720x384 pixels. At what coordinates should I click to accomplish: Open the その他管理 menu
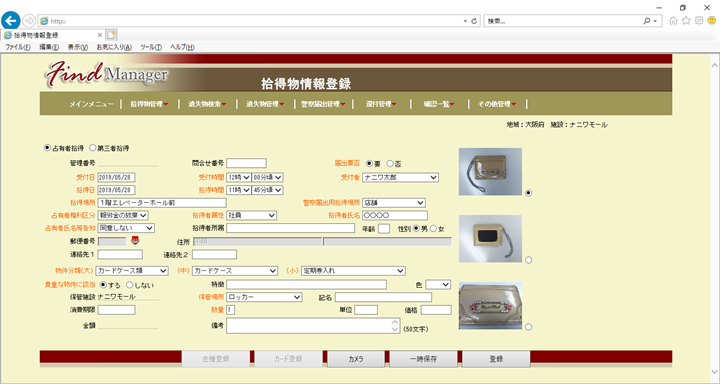click(x=497, y=104)
